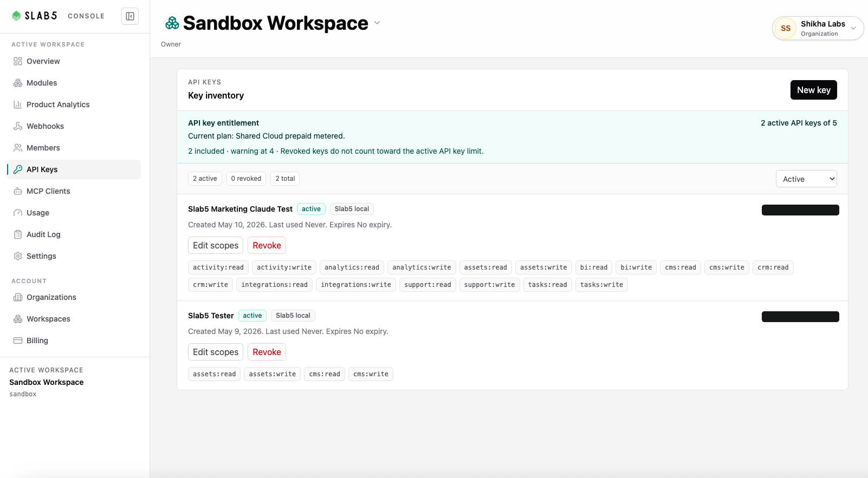Edit scopes for Slab5 Tester key
This screenshot has width=868, height=478.
point(216,352)
